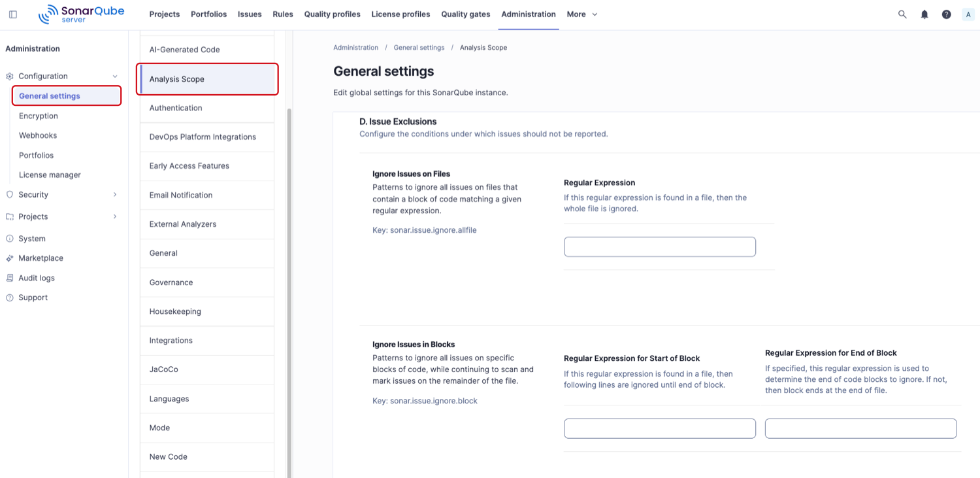Viewport: 980px width, 478px height.
Task: Open Webhooks in the sidebar
Action: point(38,135)
